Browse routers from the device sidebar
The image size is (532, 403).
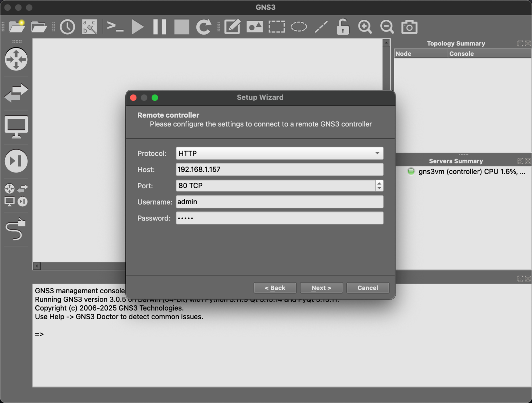pyautogui.click(x=16, y=60)
